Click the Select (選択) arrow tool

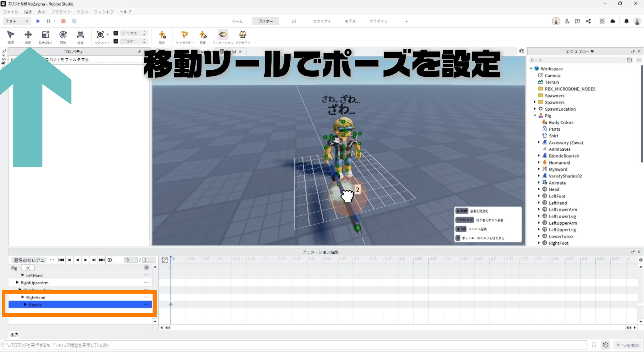point(11,35)
